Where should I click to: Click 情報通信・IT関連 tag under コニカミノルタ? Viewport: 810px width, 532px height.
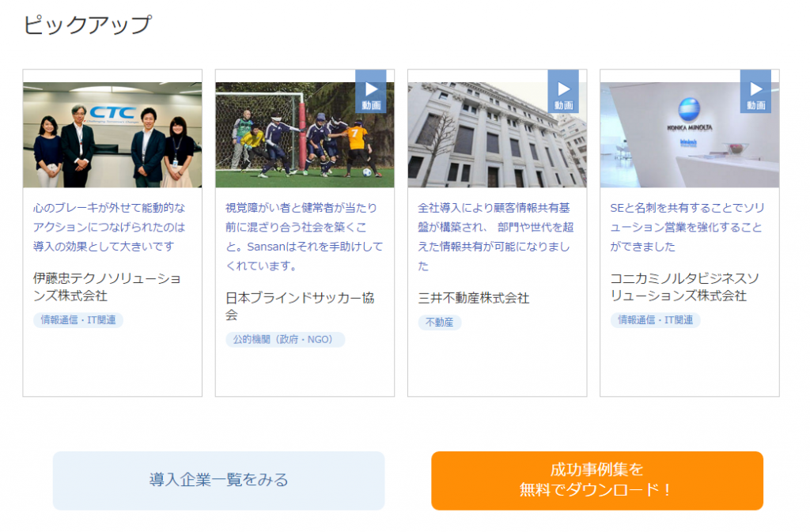(x=655, y=320)
